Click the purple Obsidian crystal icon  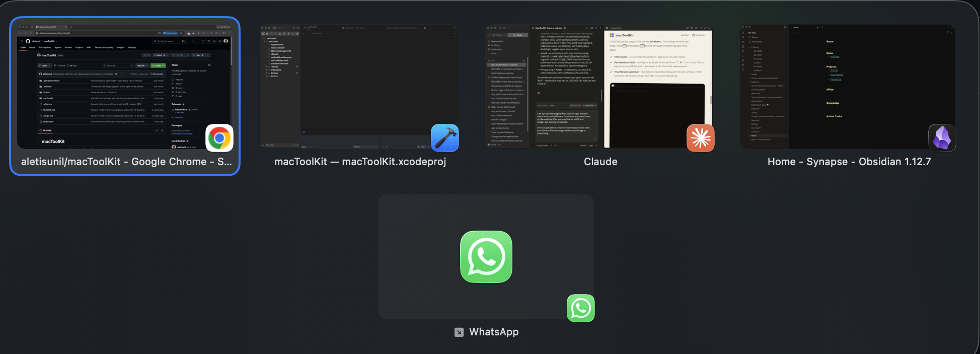pos(942,138)
